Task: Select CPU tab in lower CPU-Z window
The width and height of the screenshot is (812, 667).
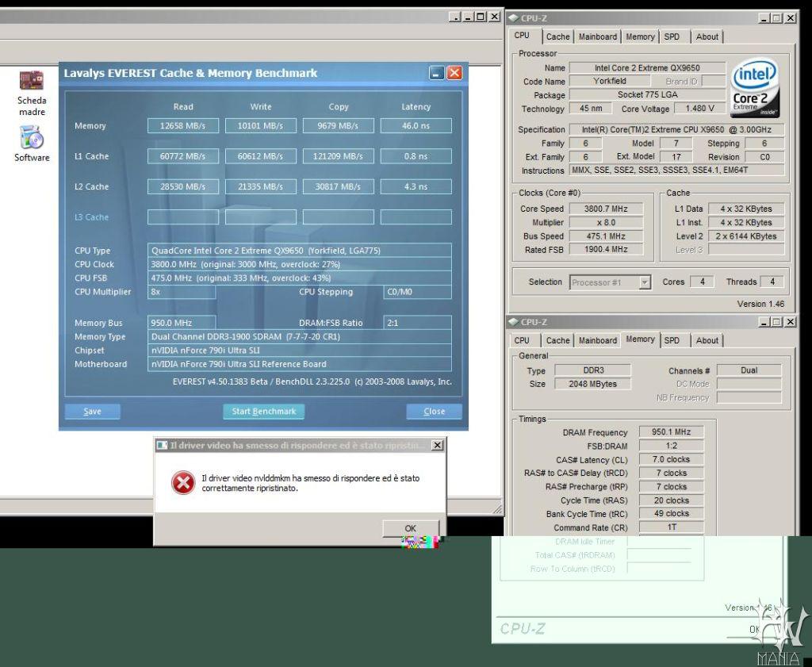Action: 522,340
